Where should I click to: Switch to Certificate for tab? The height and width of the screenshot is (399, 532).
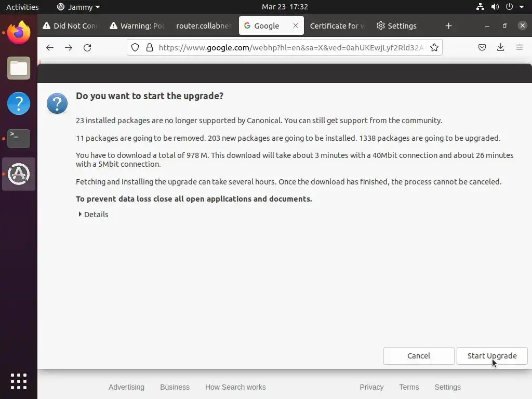[x=337, y=26]
